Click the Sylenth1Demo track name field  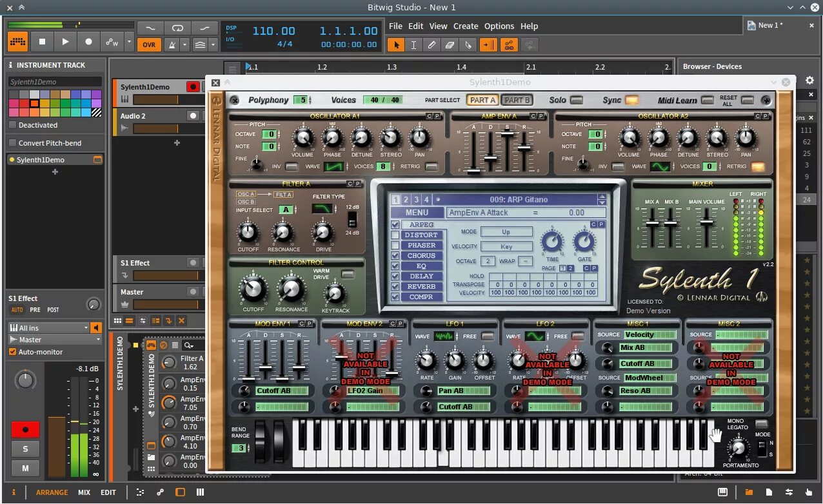55,82
